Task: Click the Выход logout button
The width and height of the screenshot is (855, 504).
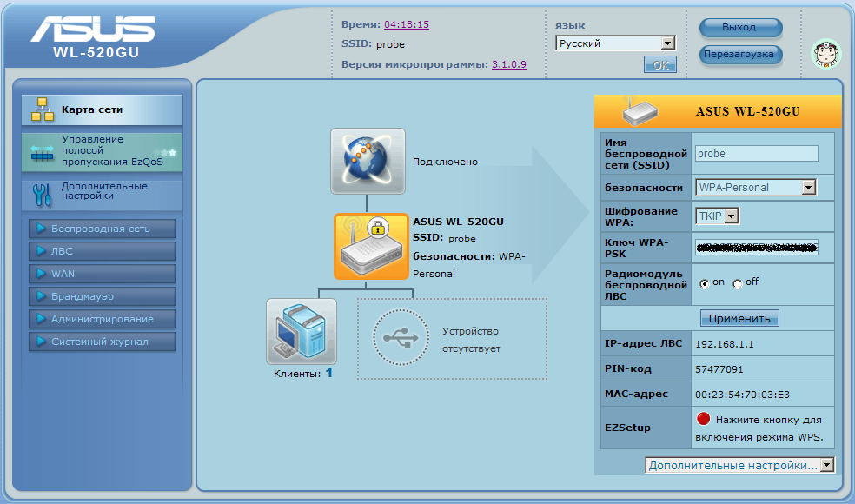Action: (x=740, y=27)
